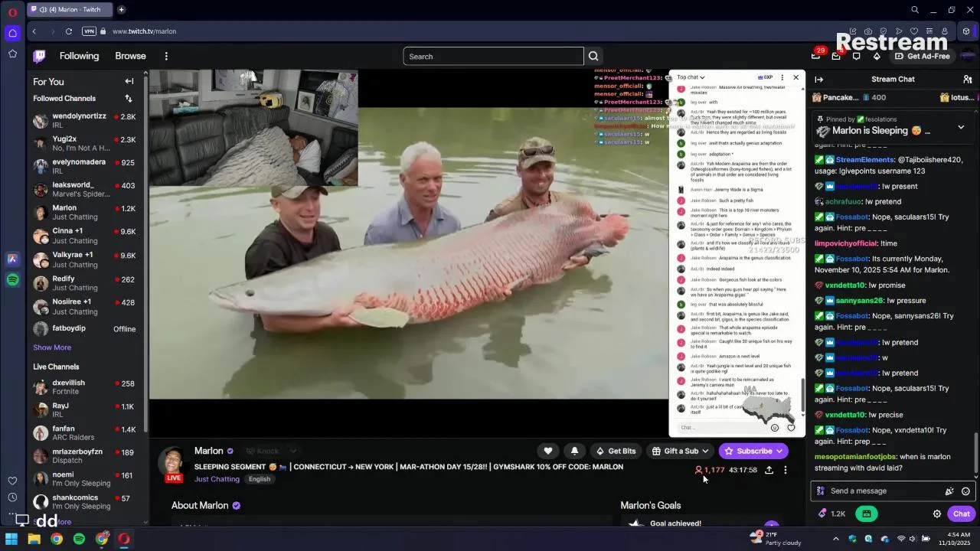980x551 pixels.
Task: Open the community users icon in Stream Chat
Action: 968,80
